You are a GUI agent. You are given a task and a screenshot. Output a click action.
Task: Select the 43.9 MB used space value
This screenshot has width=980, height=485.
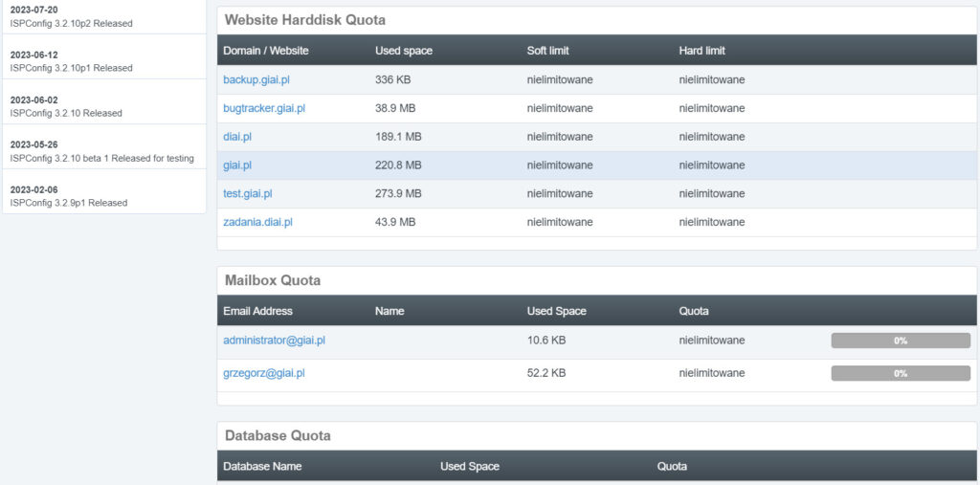point(395,222)
